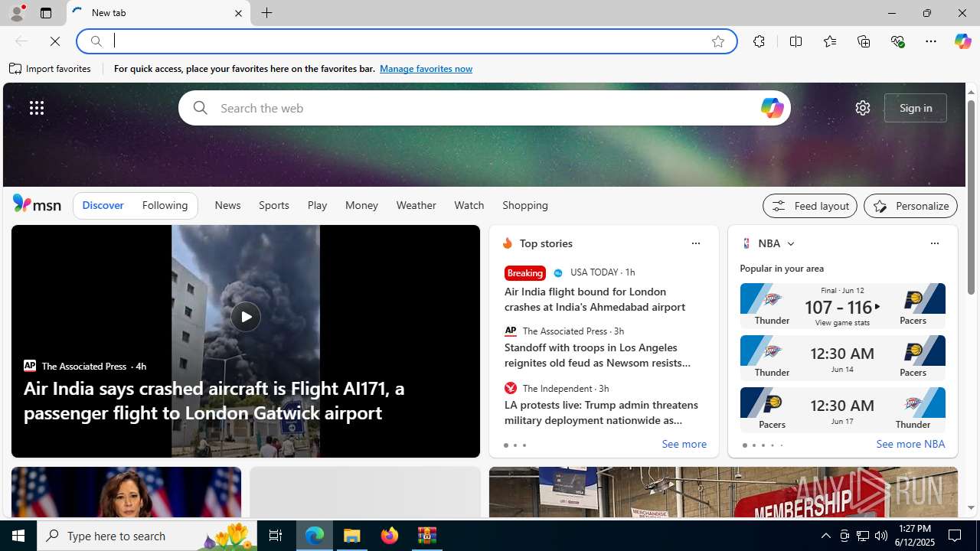Open the Extensions puzzle icon

(x=759, y=41)
